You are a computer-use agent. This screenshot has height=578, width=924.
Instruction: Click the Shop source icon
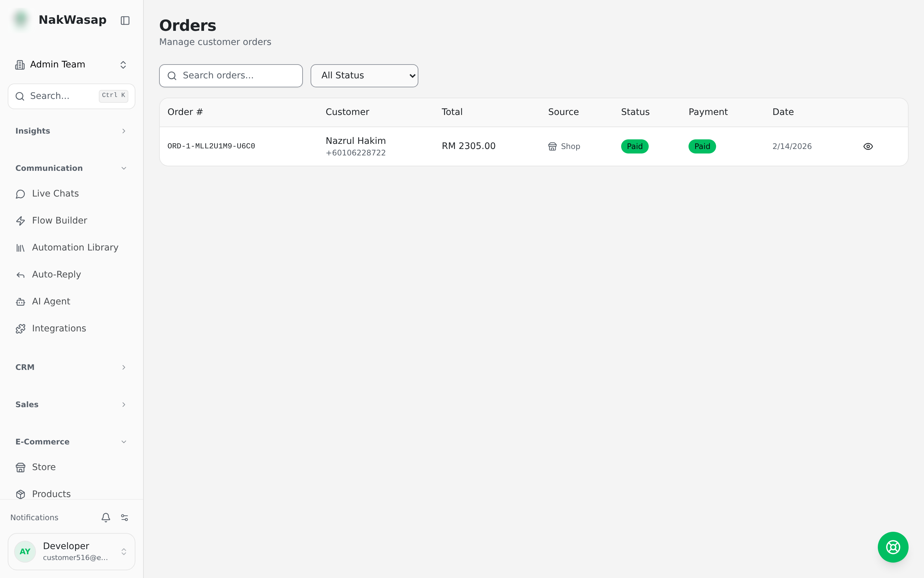point(552,146)
